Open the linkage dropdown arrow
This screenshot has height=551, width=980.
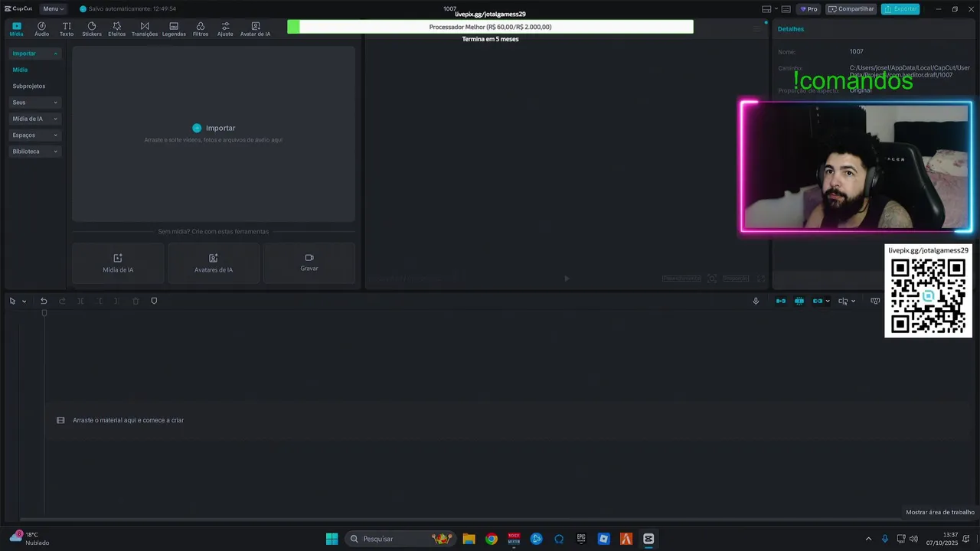pos(828,302)
